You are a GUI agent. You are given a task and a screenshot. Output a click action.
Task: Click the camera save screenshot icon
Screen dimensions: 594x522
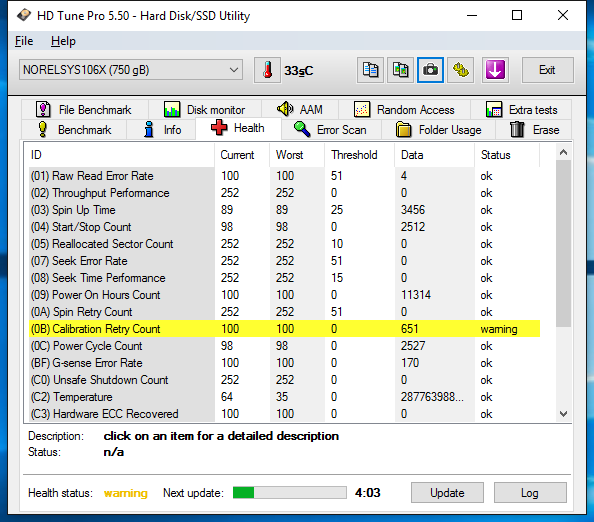[x=430, y=70]
